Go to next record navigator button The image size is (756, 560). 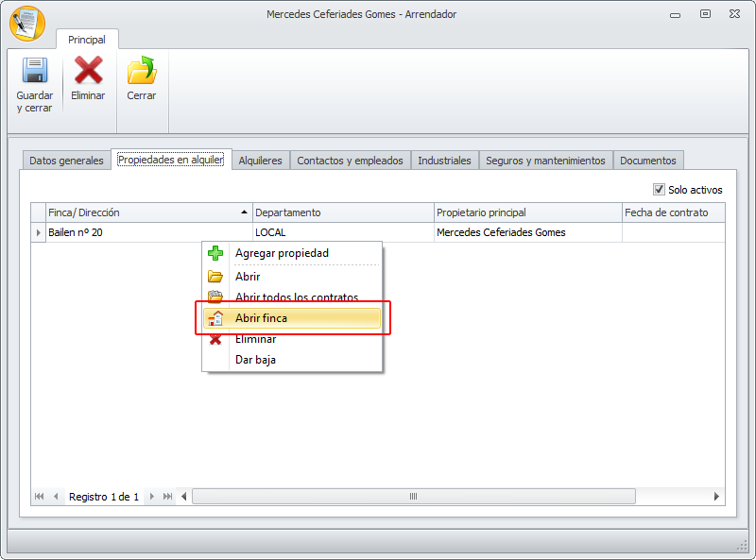(x=152, y=497)
